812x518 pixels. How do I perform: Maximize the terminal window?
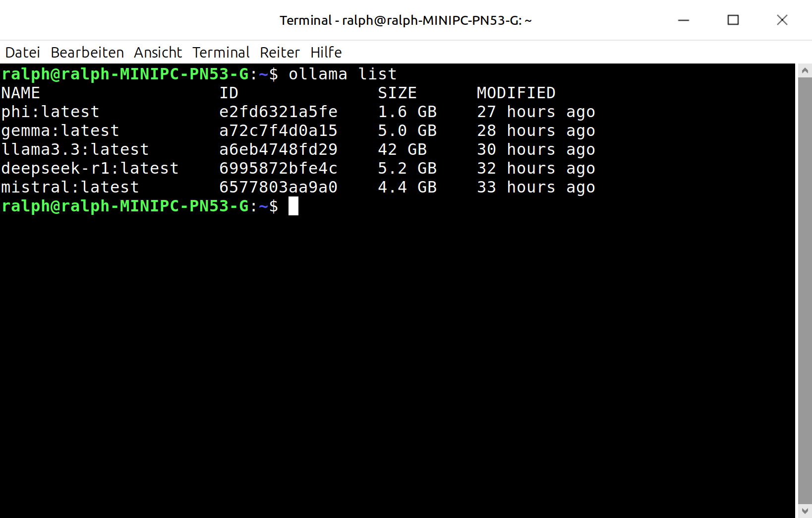click(x=733, y=20)
